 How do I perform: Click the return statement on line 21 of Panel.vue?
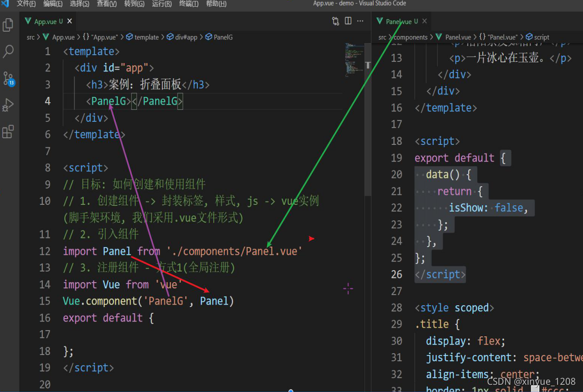tap(454, 191)
